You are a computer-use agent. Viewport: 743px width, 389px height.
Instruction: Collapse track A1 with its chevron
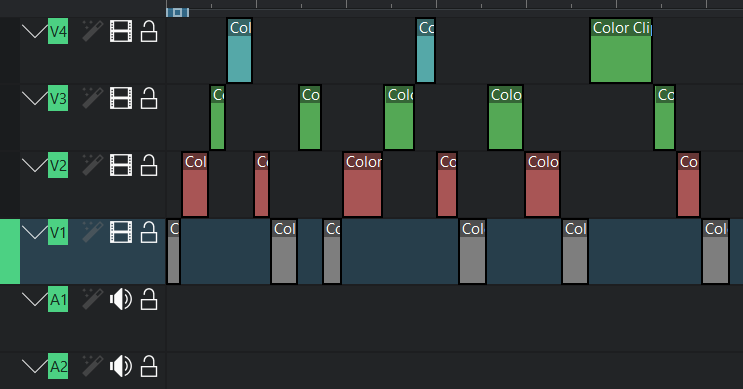(34, 299)
